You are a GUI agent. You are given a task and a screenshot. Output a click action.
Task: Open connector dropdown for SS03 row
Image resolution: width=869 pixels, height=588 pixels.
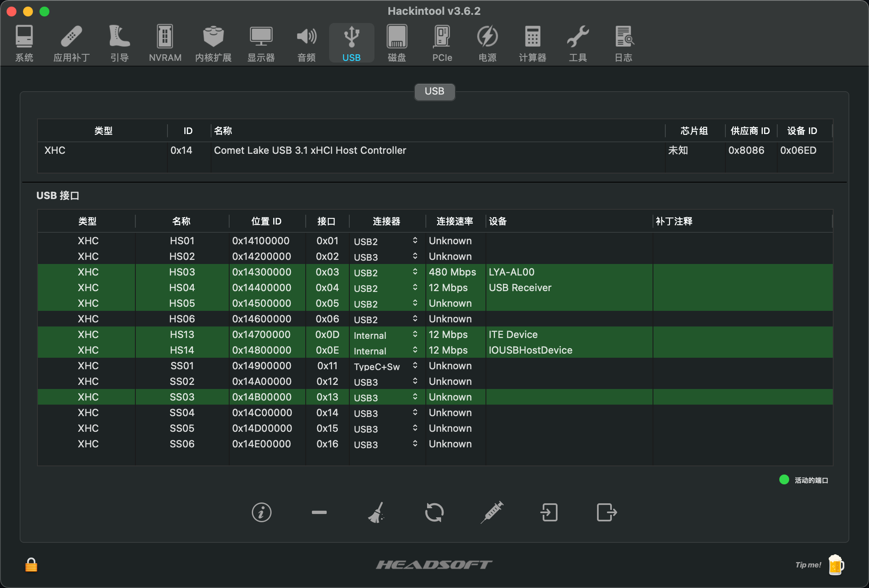(386, 397)
